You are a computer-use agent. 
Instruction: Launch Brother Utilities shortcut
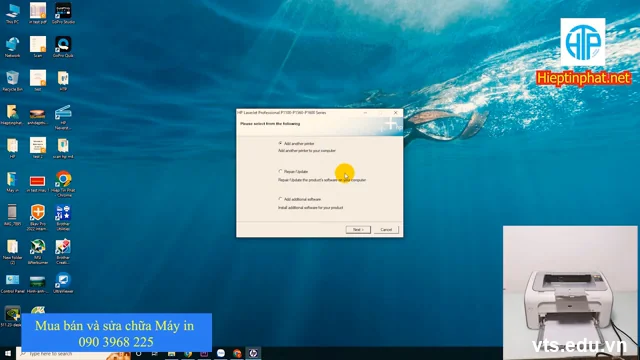(x=63, y=217)
